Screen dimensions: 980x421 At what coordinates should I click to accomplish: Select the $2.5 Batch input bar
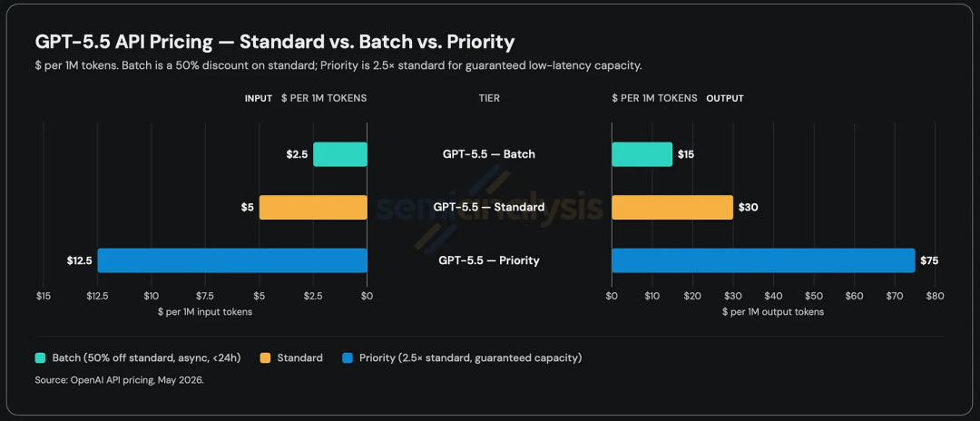[340, 154]
